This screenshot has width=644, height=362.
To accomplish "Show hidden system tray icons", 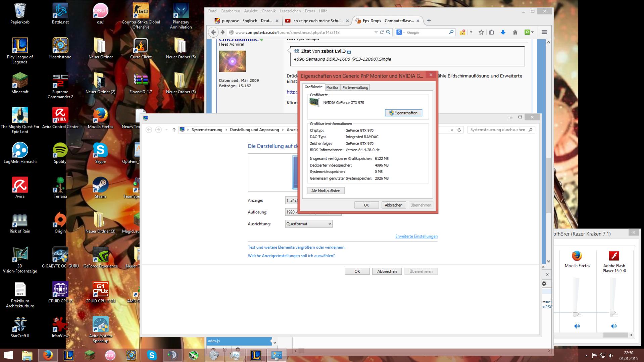I will [x=586, y=355].
